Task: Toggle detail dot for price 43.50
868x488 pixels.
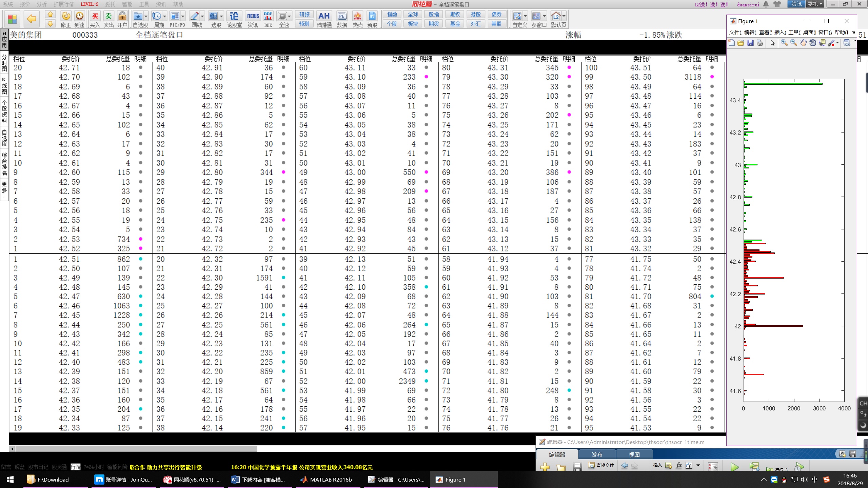Action: tap(712, 77)
